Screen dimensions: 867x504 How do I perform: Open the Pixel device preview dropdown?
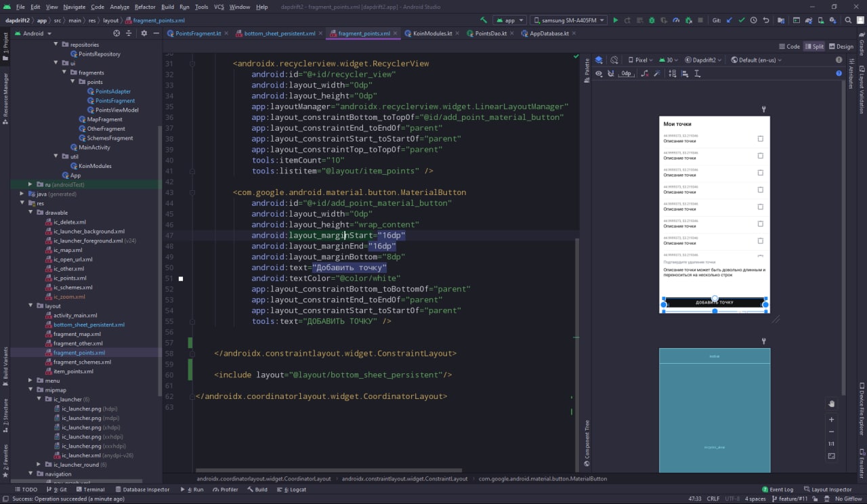pyautogui.click(x=640, y=60)
